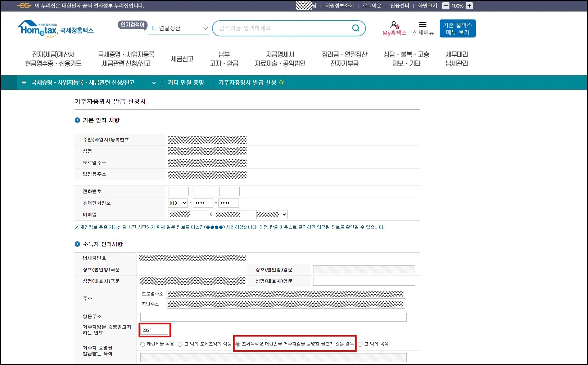Image resolution: width=588 pixels, height=365 pixels.
Task: Click 거주자증명서 발급 신청서 heading
Action: pos(110,102)
